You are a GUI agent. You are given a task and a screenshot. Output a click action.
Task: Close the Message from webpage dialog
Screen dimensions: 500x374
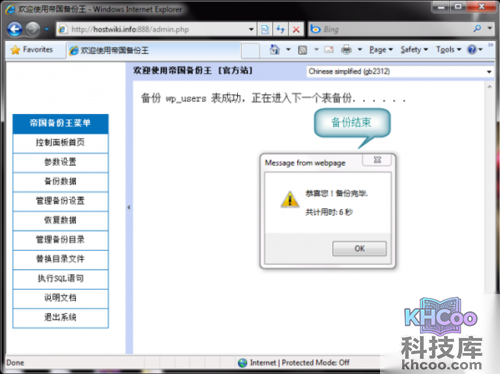point(377,160)
